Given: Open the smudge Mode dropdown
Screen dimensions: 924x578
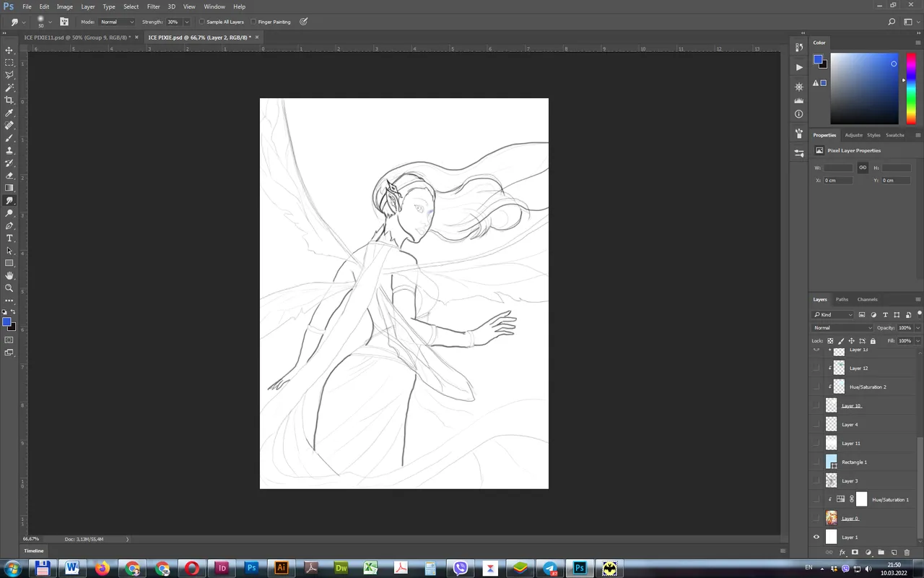Looking at the screenshot, I should [117, 22].
